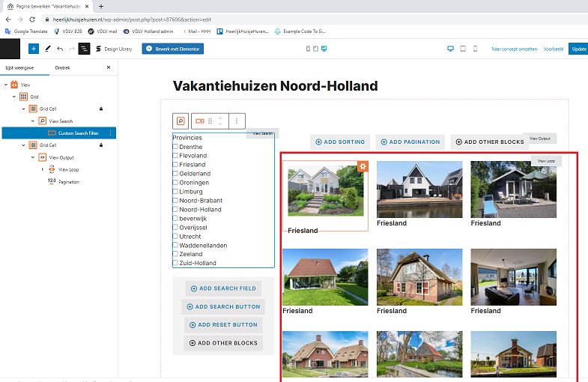The height and width of the screenshot is (382, 588).
Task: Select the black-white canal house thumbnail
Action: (419, 190)
